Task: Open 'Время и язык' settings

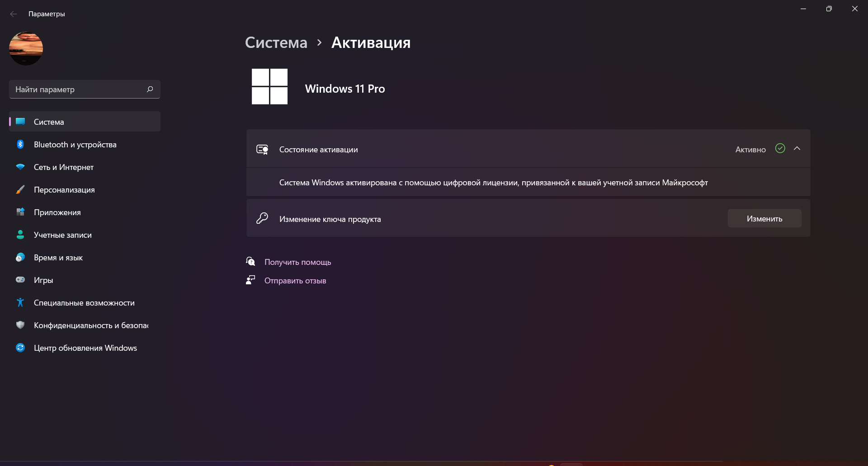Action: (x=85, y=258)
